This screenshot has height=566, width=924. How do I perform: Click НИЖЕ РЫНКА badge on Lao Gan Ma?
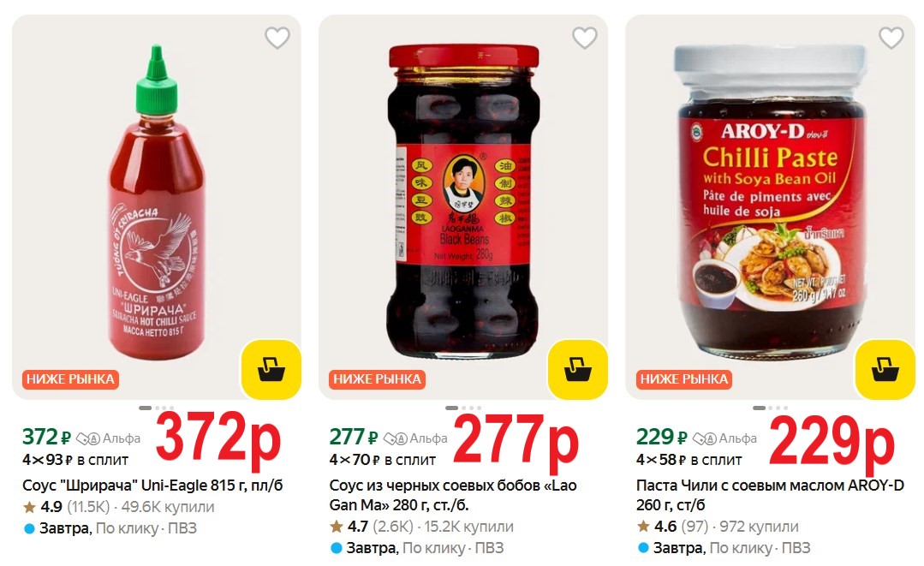tap(377, 379)
